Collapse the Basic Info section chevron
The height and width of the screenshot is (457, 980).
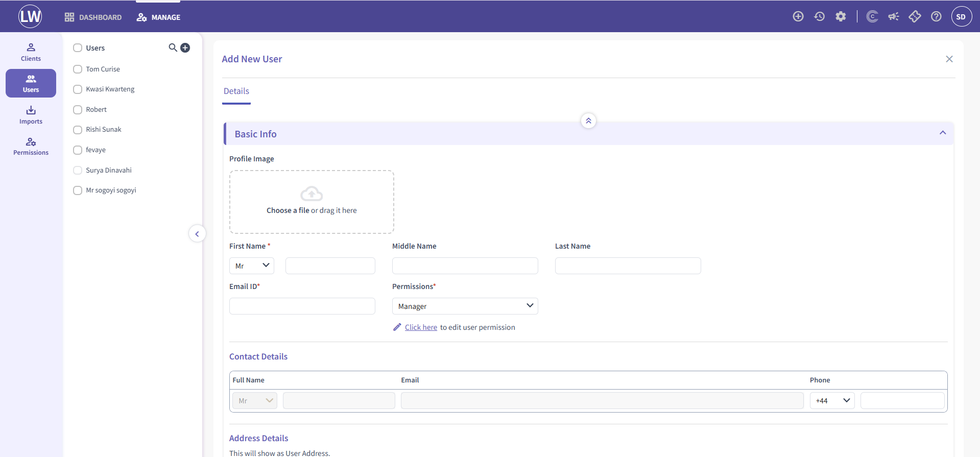943,133
